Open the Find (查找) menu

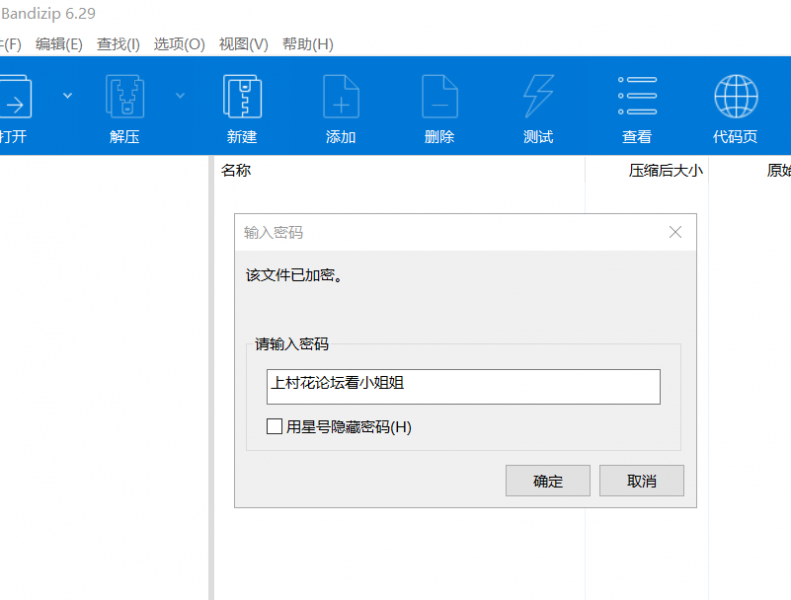pos(118,44)
